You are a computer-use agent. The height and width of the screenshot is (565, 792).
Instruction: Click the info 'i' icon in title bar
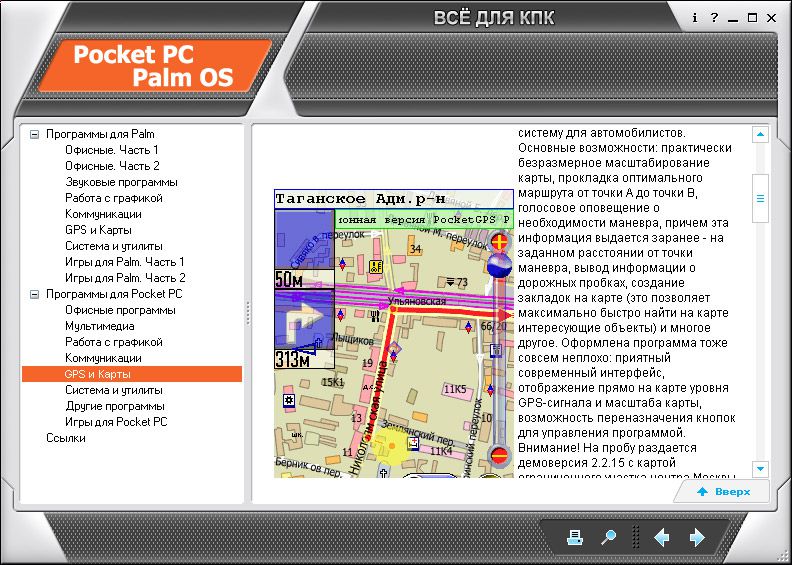coord(695,18)
